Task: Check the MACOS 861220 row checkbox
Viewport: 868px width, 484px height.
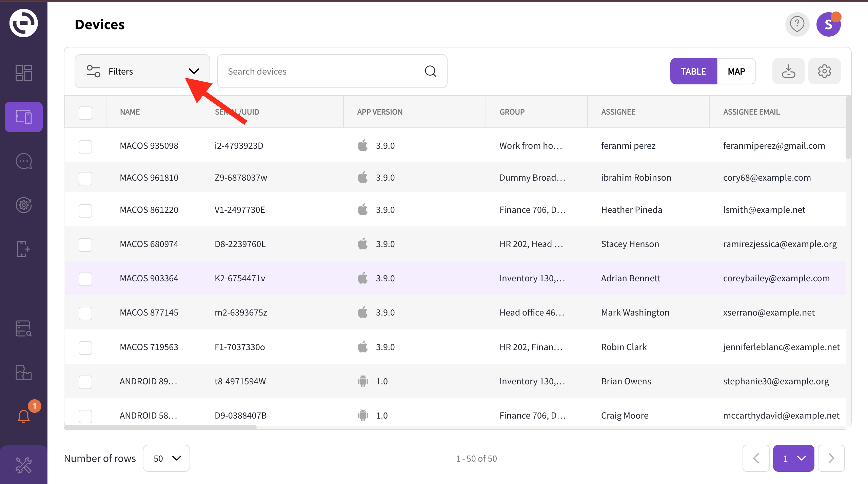Action: (85, 210)
